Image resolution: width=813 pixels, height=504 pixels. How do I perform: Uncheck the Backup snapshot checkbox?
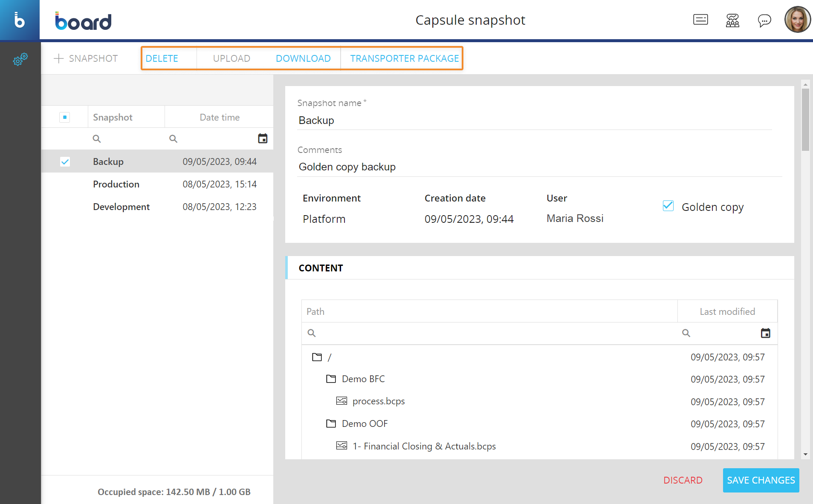[x=65, y=161]
